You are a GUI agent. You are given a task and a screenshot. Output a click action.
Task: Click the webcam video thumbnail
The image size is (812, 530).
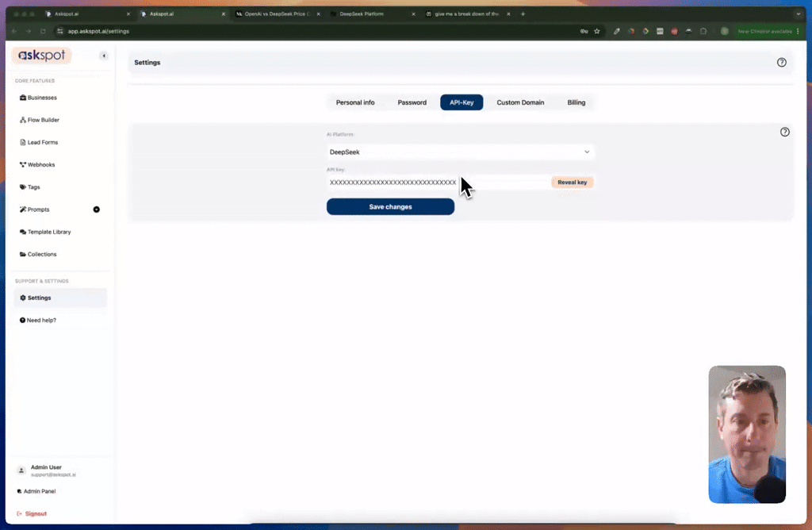coord(747,434)
